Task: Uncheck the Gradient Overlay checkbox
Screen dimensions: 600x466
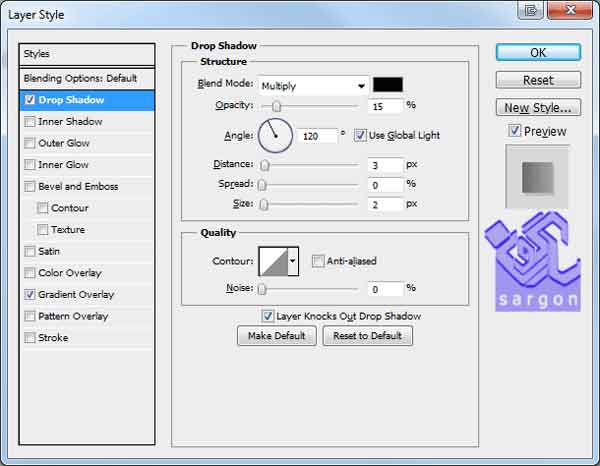Action: pos(29,294)
